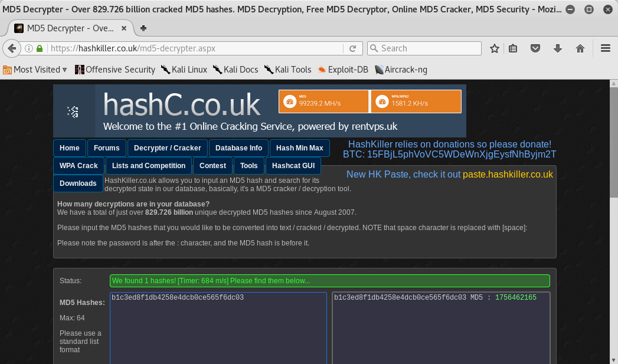618x364 pixels.
Task: Click the site information icon in address bar
Action: click(x=28, y=48)
